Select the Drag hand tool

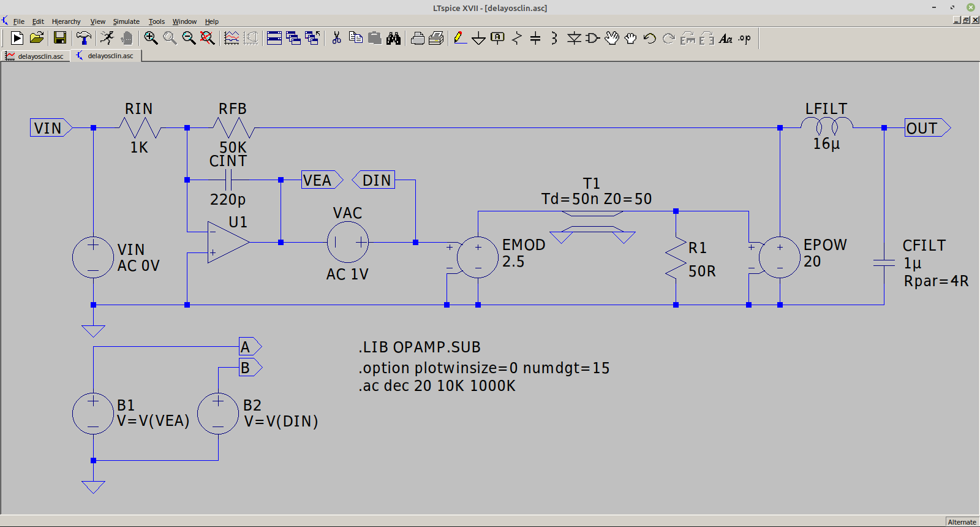[x=631, y=38]
